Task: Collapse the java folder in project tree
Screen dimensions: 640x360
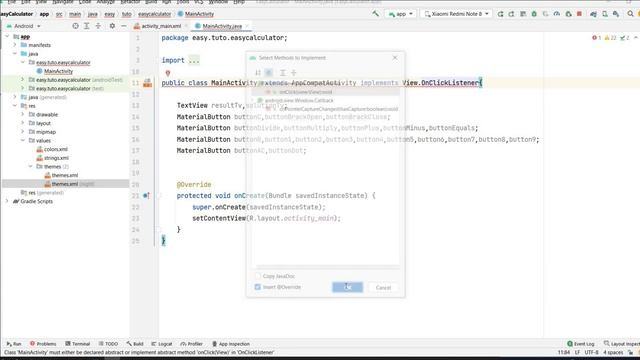Action: 15,53
